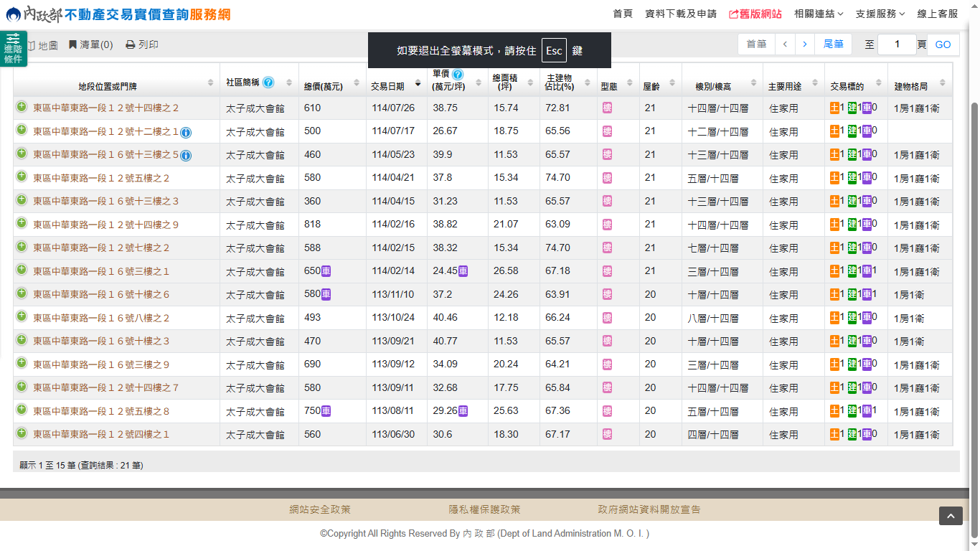Screen dimensions: 980x551
Task: Go to 首頁 in top navigation
Action: tap(623, 14)
